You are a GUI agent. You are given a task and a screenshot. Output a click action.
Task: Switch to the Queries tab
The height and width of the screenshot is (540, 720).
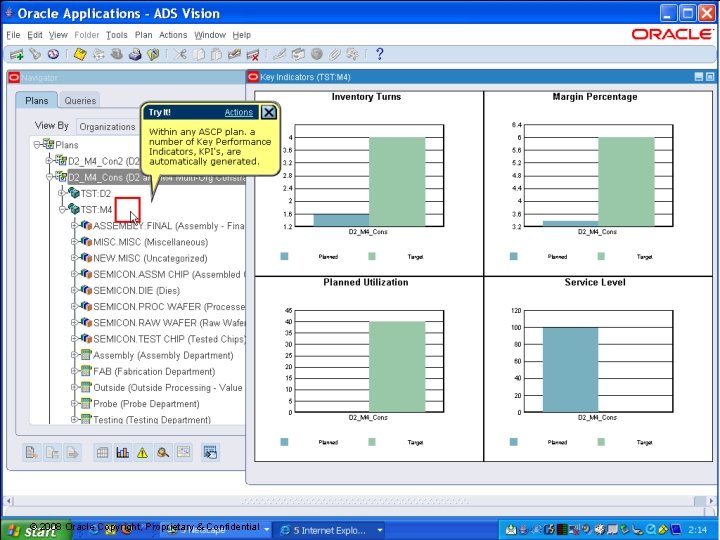coord(80,101)
